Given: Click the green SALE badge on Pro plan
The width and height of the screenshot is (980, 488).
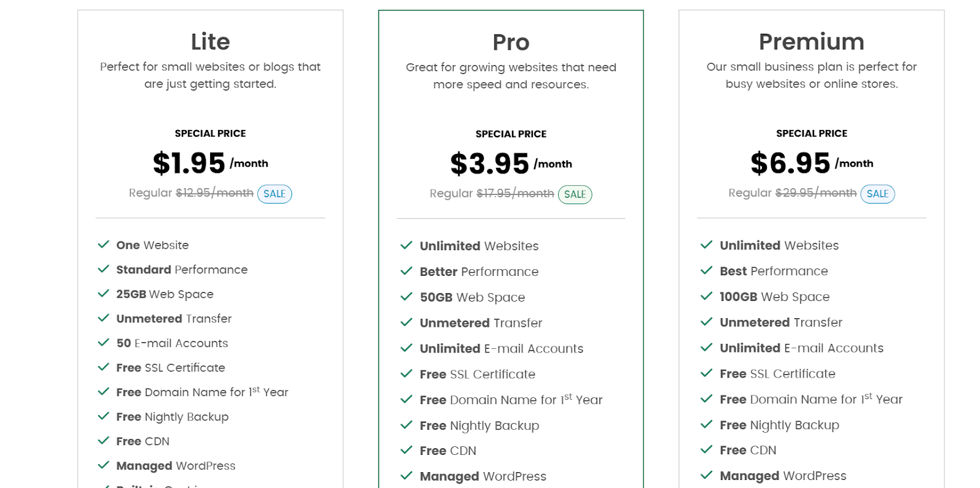Looking at the screenshot, I should [x=575, y=194].
